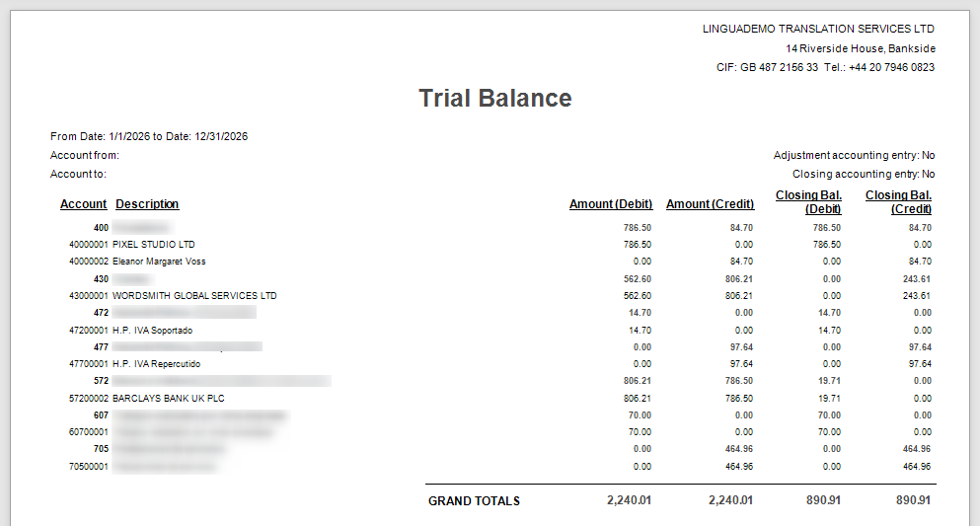Select the grand total Closing Bal. (Credit) 890.91
Viewport: 980px width, 526px height.
point(913,499)
